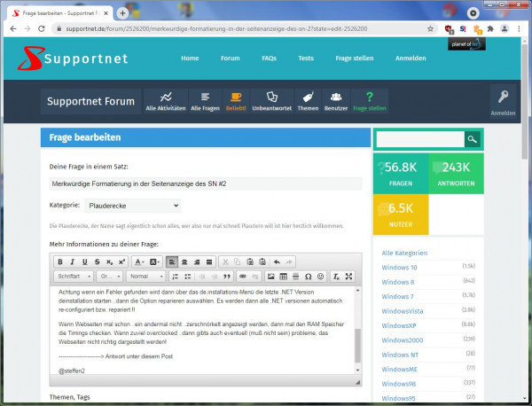Image resolution: width=532 pixels, height=406 pixels.
Task: Open Home in the top navigation
Action: pos(190,58)
